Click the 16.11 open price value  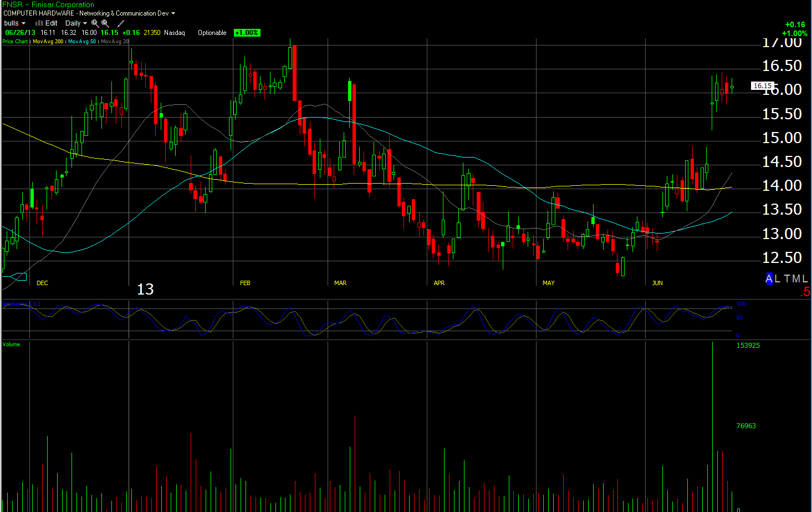[x=48, y=33]
